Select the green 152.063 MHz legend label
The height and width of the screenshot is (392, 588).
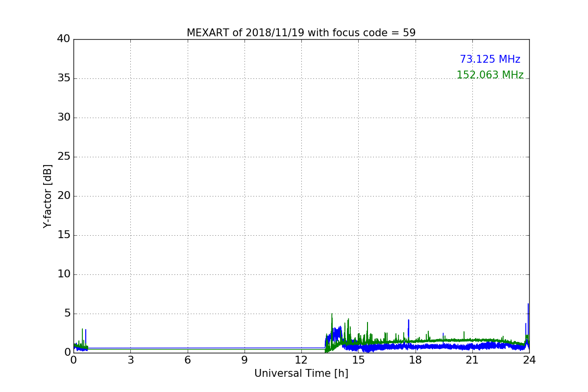[x=490, y=75]
